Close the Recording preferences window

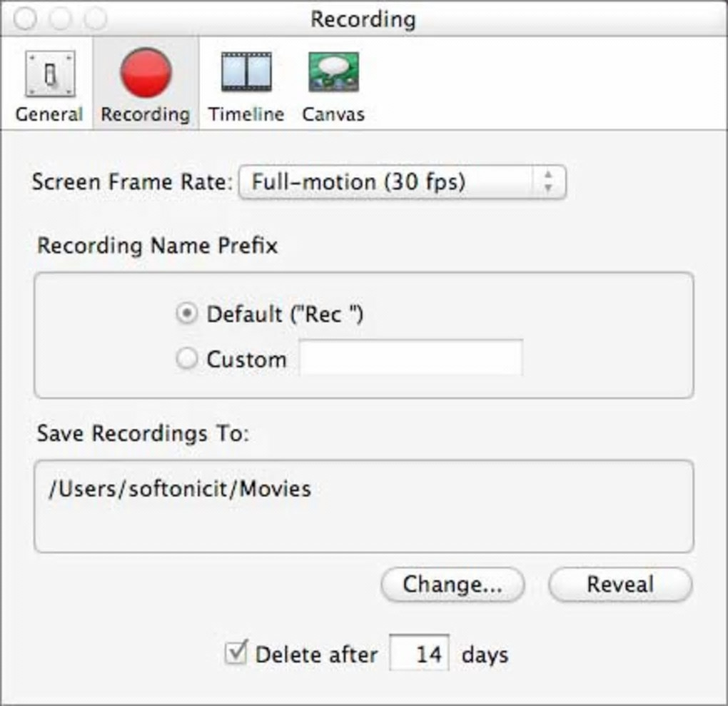tap(26, 19)
